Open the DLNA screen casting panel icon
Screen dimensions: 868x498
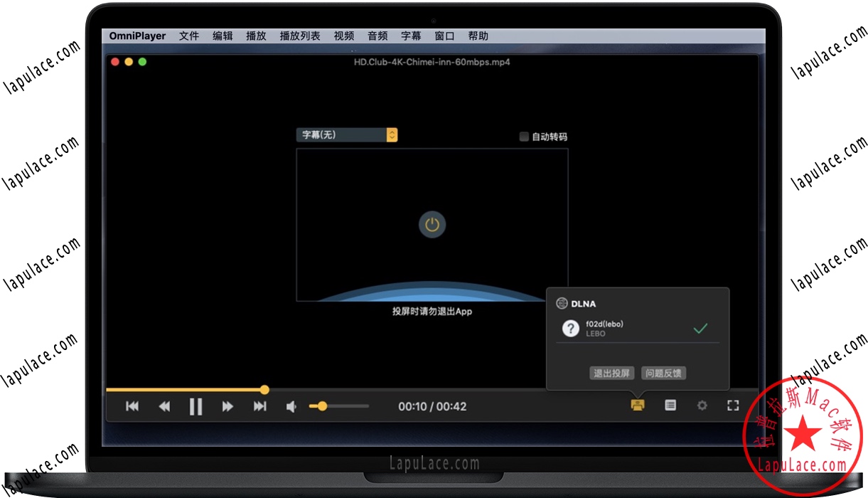click(637, 405)
